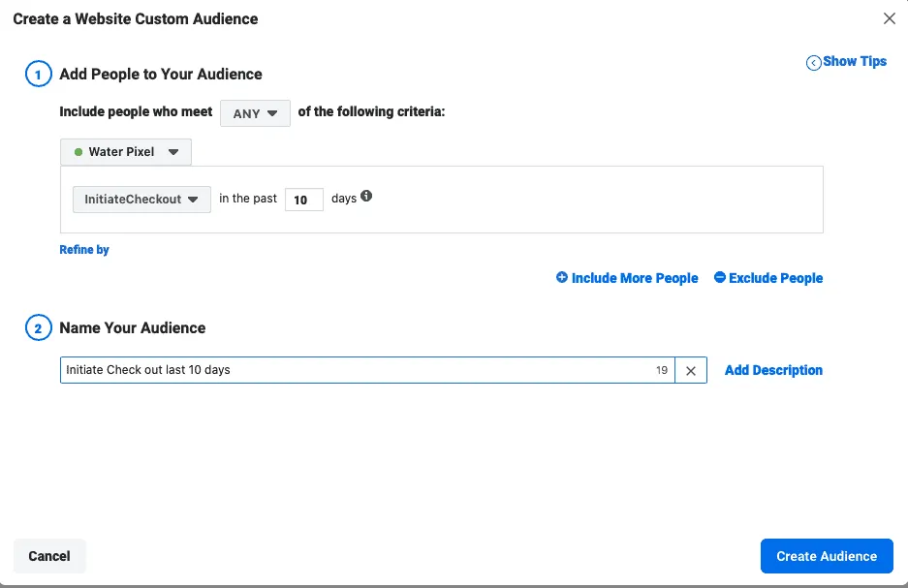Click the info icon next to days
This screenshot has width=908, height=588.
366,197
